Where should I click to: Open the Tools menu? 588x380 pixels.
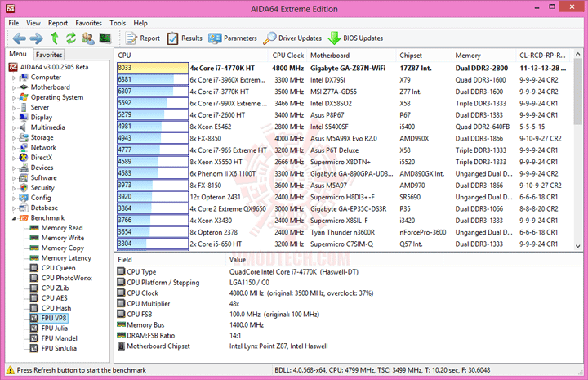(x=118, y=23)
